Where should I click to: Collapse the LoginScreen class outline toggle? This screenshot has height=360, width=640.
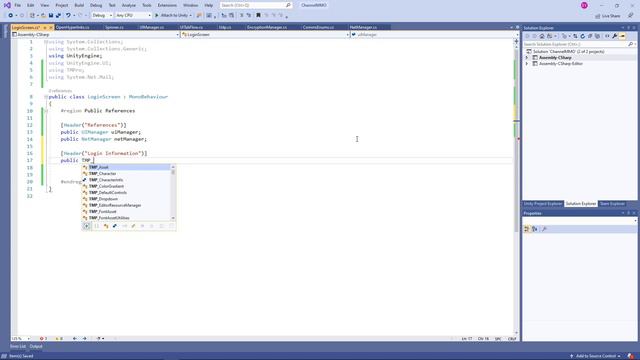pos(46,97)
